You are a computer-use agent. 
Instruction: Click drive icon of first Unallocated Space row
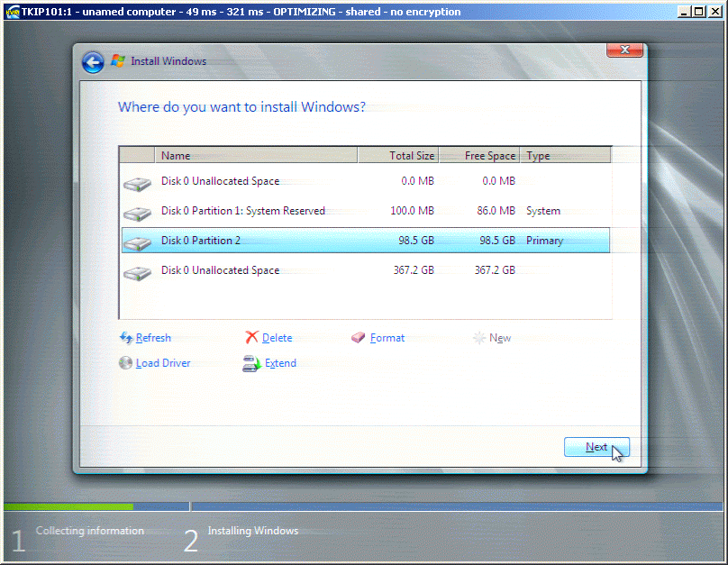pyautogui.click(x=138, y=184)
